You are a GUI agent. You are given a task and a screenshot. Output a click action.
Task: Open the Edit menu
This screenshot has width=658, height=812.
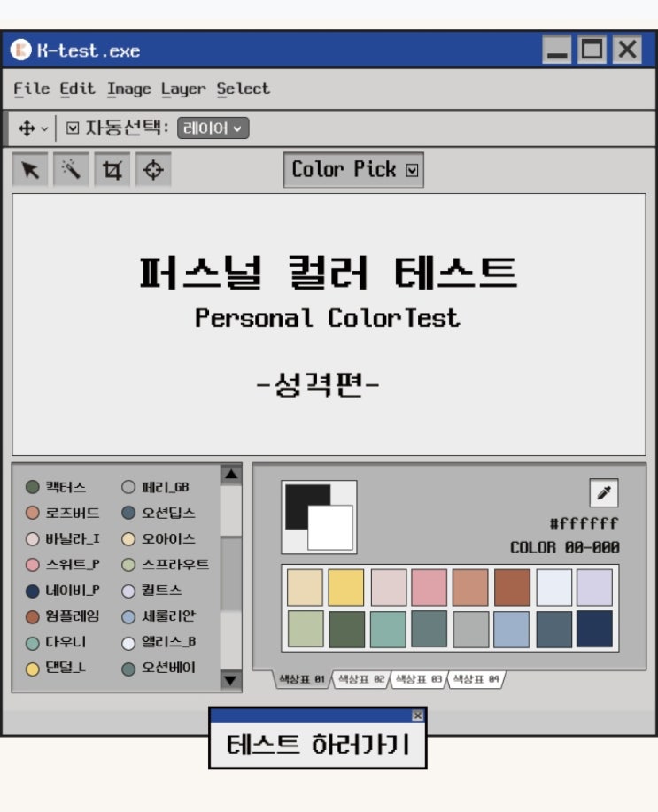click(78, 89)
